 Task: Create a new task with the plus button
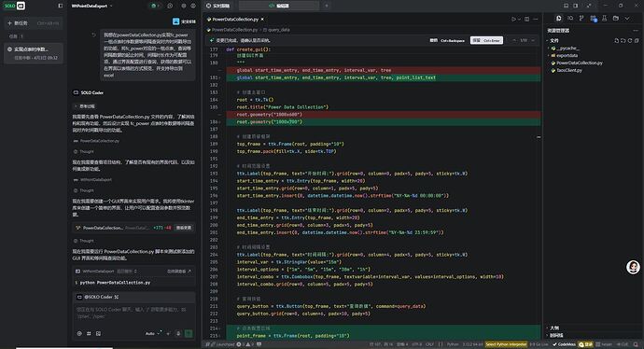click(34, 23)
